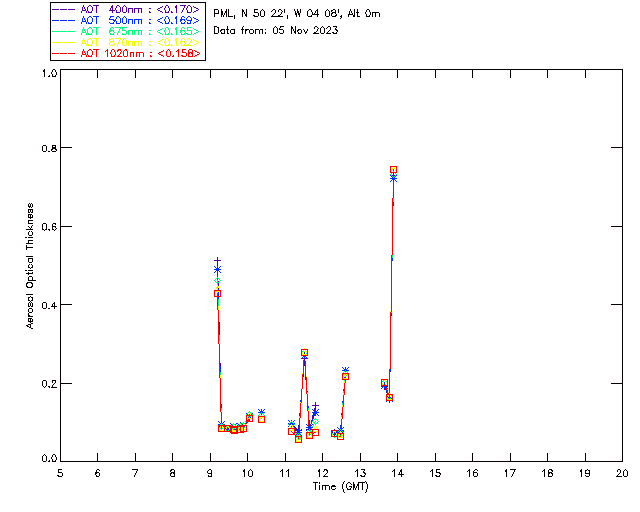Click the y-axis value 0.4
This screenshot has width=640, height=512.
(x=49, y=305)
